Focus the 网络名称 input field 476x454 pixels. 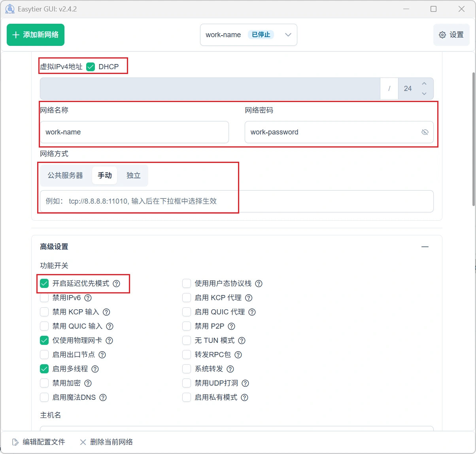click(134, 132)
